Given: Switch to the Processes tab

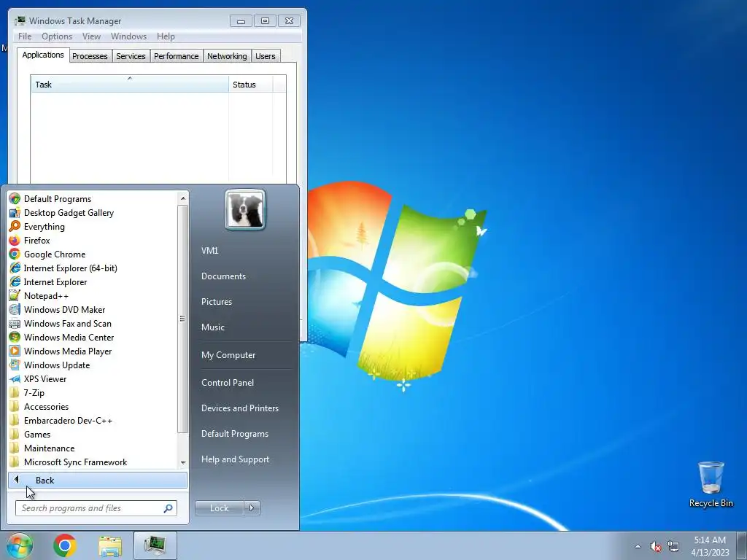Looking at the screenshot, I should tap(90, 55).
